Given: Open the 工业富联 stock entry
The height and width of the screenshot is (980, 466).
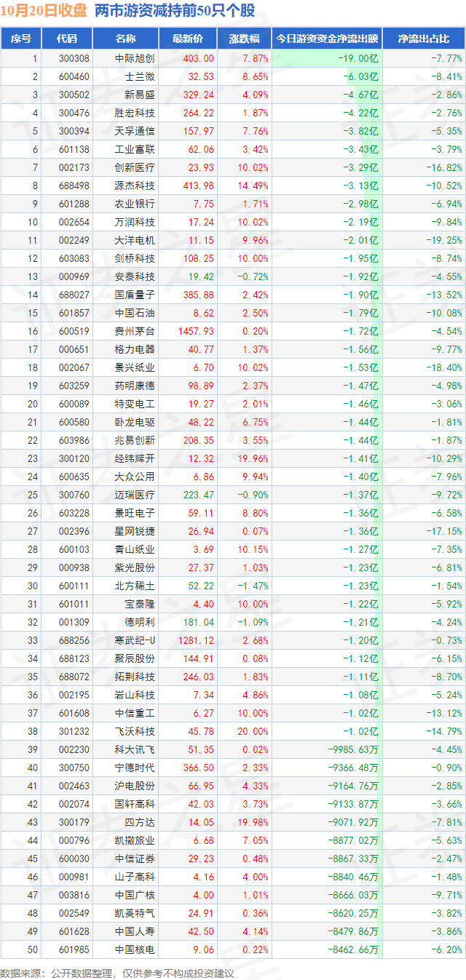Looking at the screenshot, I should [135, 149].
